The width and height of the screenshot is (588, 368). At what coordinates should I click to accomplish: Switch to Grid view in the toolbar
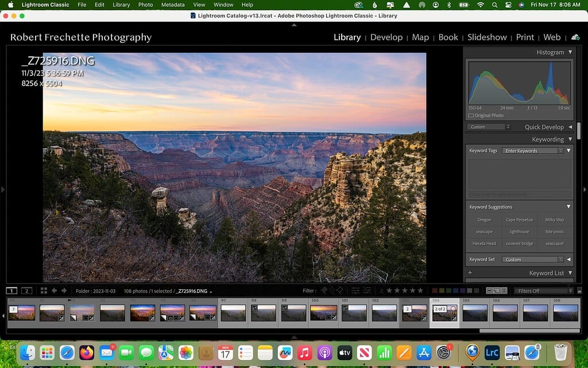[43, 291]
